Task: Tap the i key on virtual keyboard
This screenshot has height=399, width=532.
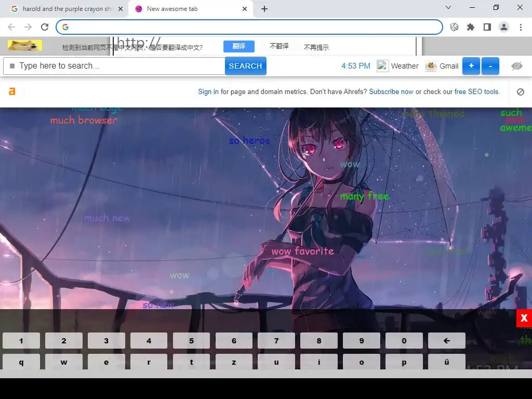Action: [319, 362]
